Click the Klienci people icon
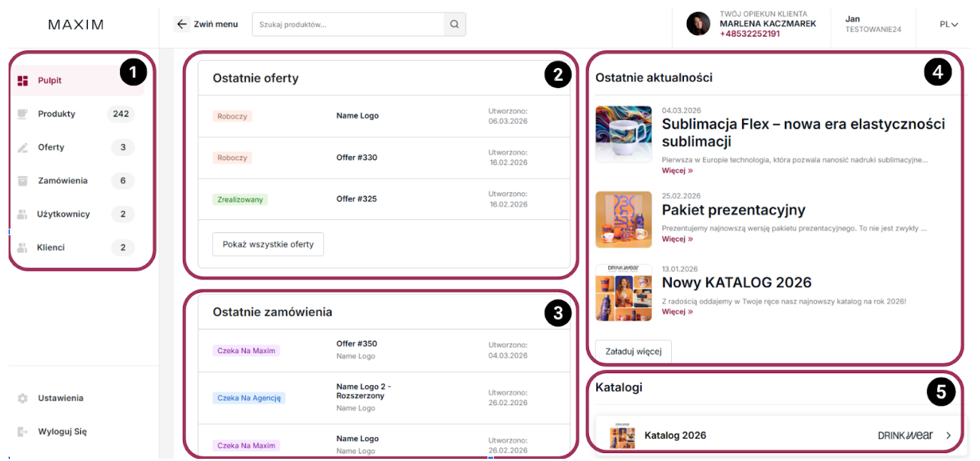The image size is (980, 461). (x=23, y=248)
